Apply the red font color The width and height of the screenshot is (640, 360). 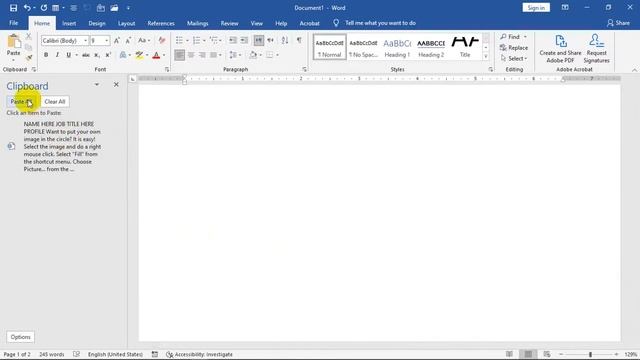(156, 55)
